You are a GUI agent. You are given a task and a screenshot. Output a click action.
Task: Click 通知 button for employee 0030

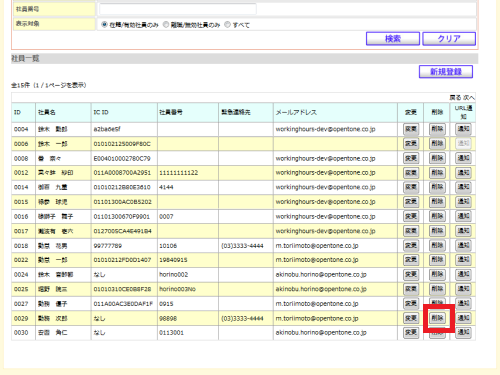point(463,333)
